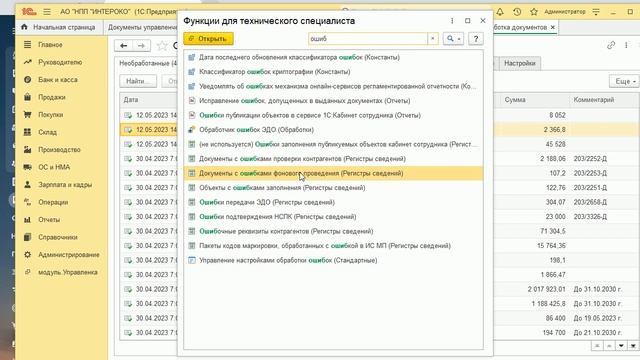Open ОС и НМА section

coord(54,167)
